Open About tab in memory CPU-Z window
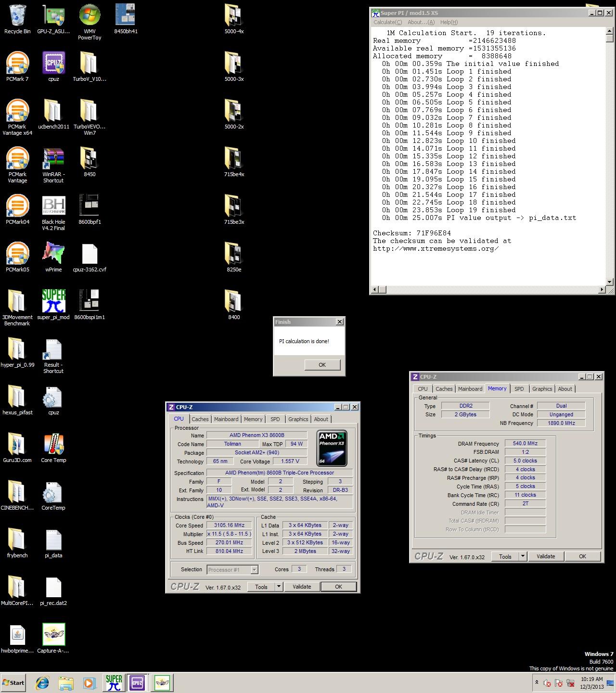Screen dimensions: 616x693 point(565,389)
